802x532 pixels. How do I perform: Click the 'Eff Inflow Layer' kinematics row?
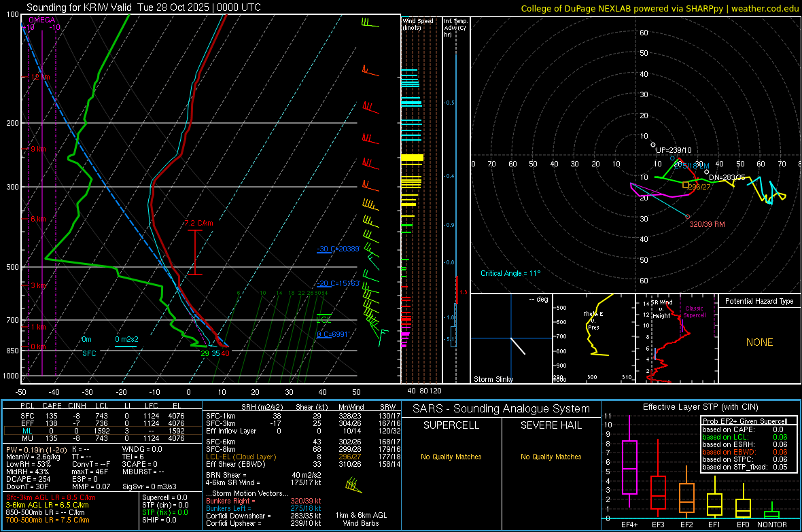(x=303, y=431)
